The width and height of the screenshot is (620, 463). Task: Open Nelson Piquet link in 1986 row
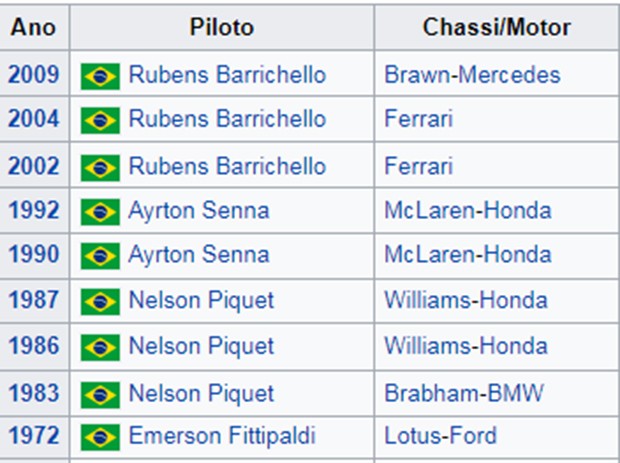201,346
